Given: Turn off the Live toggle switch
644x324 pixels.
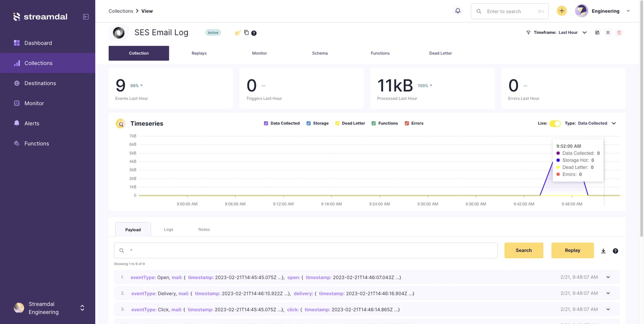Looking at the screenshot, I should coord(555,123).
